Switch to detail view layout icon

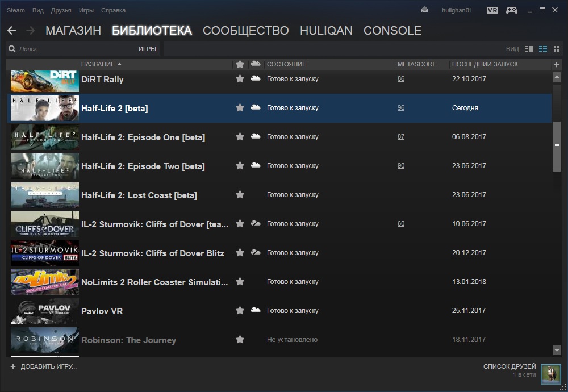[529, 49]
